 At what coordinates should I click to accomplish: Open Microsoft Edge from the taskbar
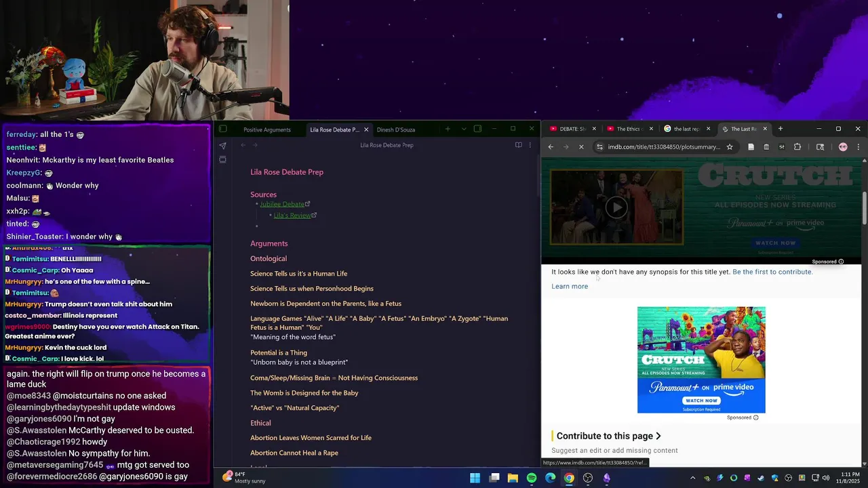(551, 478)
